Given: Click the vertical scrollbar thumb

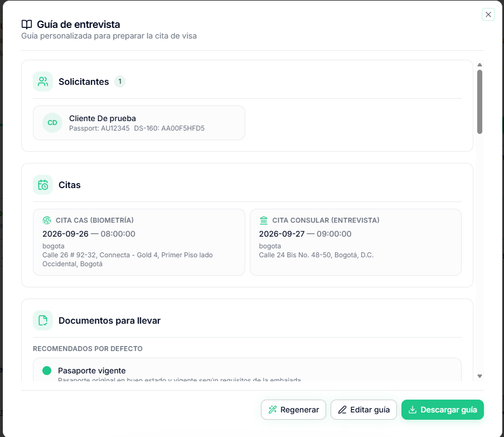Looking at the screenshot, I should (x=479, y=102).
